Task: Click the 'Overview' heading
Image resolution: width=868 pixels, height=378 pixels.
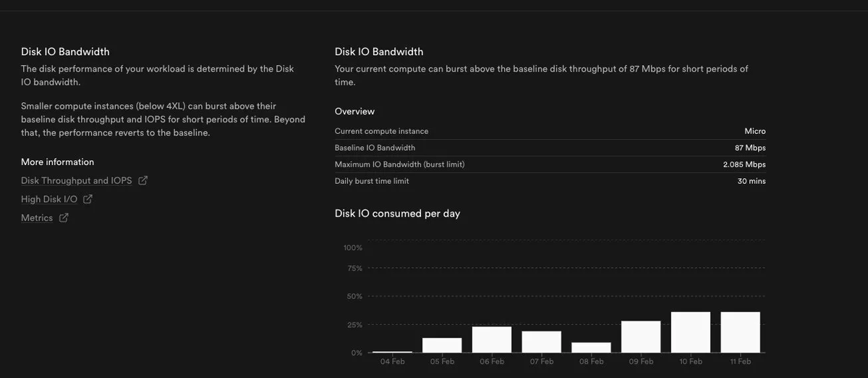Action: (x=354, y=112)
